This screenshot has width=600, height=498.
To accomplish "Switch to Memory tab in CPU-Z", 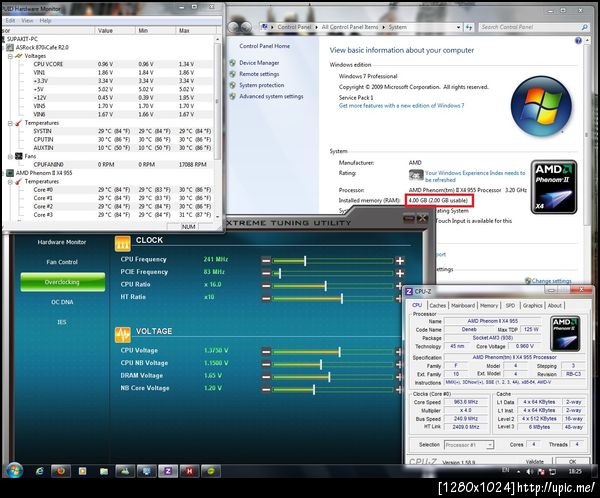I will [x=489, y=305].
